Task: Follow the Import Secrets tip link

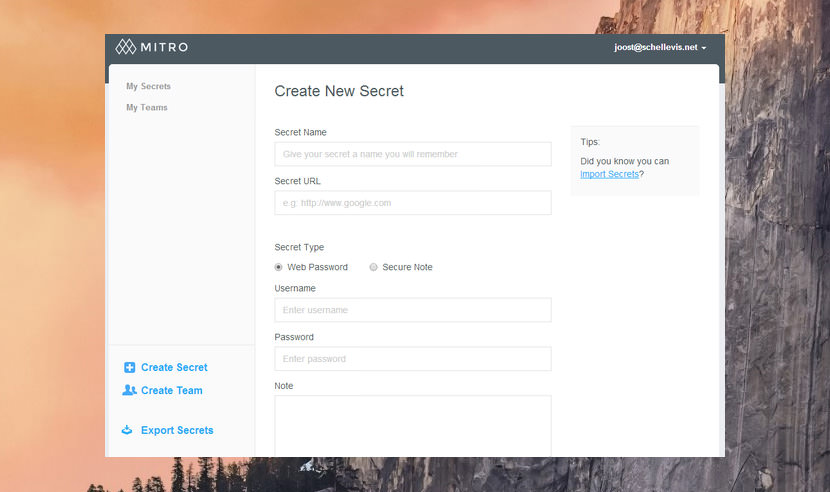Action: coord(609,174)
